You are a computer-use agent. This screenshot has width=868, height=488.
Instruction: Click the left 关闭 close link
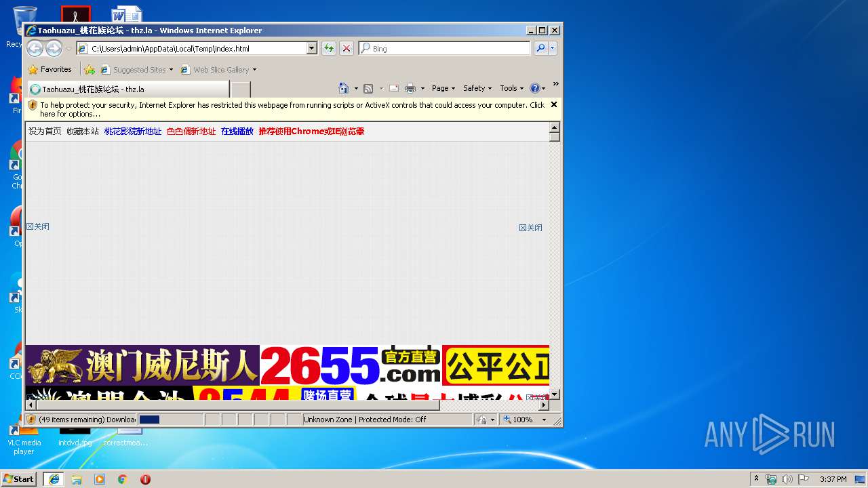pyautogui.click(x=38, y=226)
